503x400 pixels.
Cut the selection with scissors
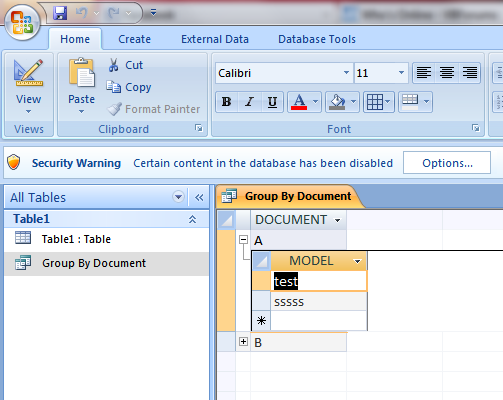pyautogui.click(x=126, y=65)
